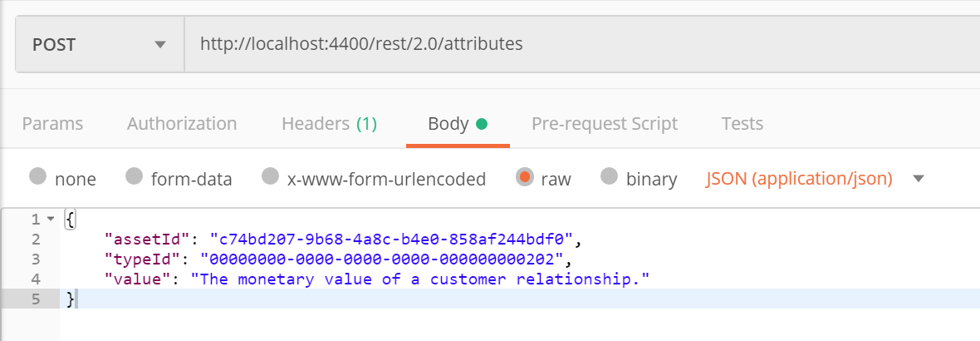Screen dimensions: 980x341
Task: Open the POST method dropdown
Action: pyautogui.click(x=100, y=44)
